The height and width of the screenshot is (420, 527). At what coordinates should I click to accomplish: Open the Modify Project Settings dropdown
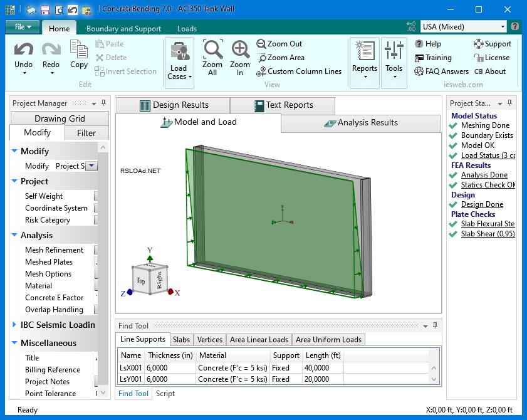coord(91,166)
